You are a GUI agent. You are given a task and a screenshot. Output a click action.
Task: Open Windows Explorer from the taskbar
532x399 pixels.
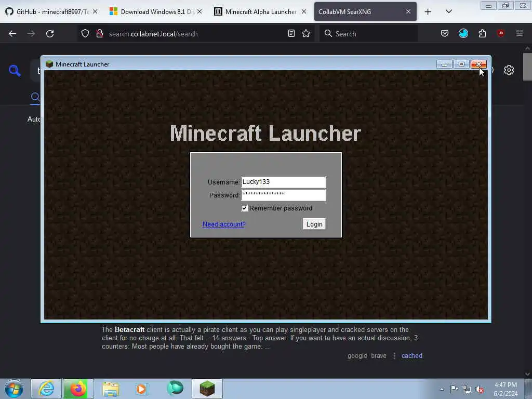[x=111, y=389]
